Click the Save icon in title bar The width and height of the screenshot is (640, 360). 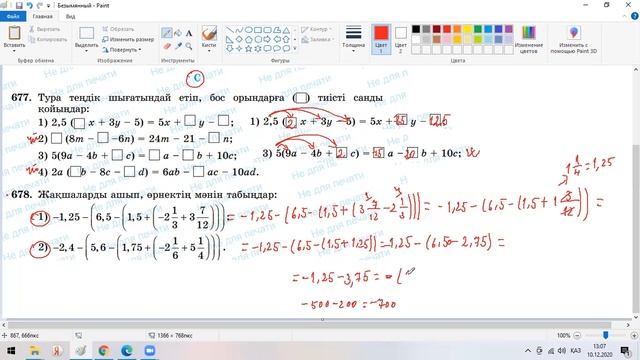click(19, 5)
